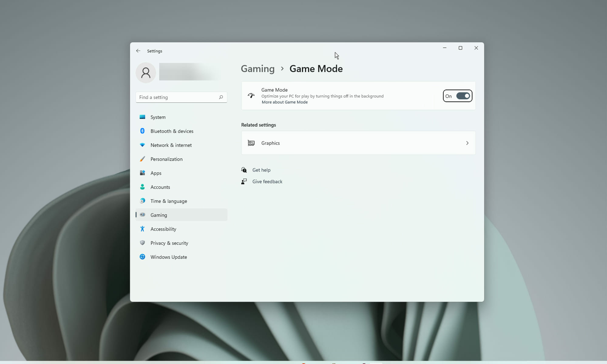Click the Bluetooth icon in sidebar
607x364 pixels.
(142, 131)
